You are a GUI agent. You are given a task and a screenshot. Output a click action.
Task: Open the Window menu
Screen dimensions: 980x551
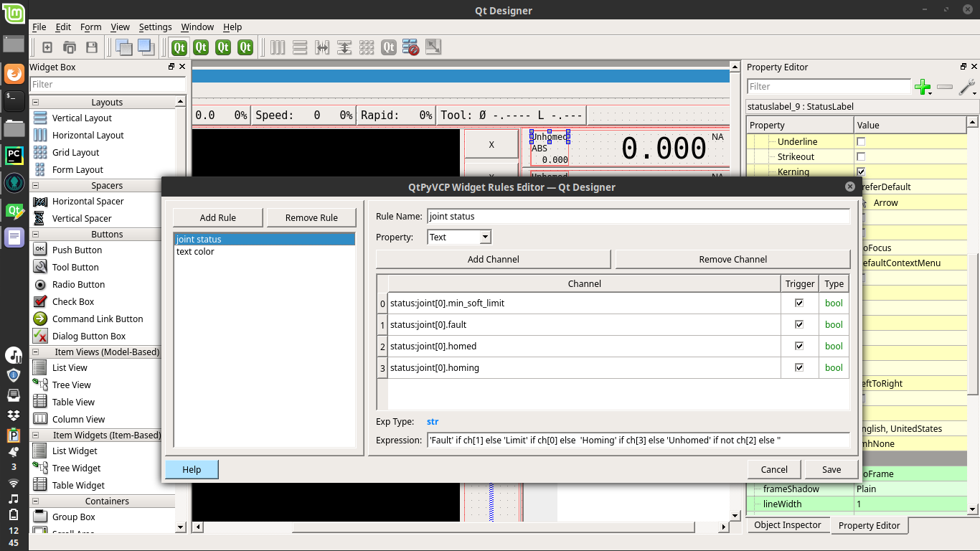coord(197,27)
